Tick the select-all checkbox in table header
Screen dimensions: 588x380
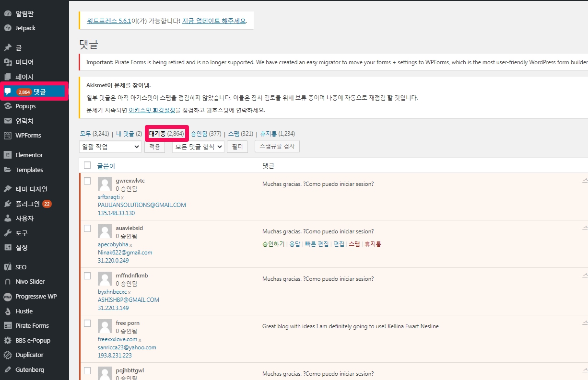pyautogui.click(x=87, y=165)
